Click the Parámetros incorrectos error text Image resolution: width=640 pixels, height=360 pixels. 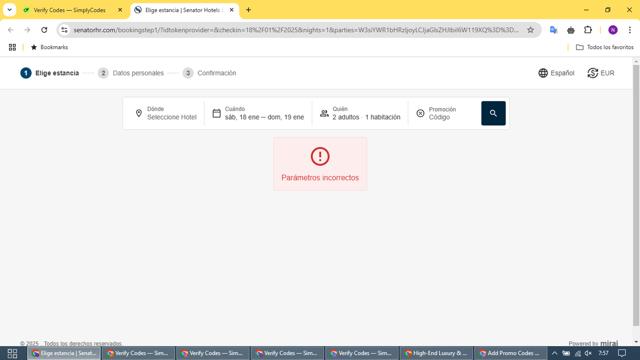point(320,178)
